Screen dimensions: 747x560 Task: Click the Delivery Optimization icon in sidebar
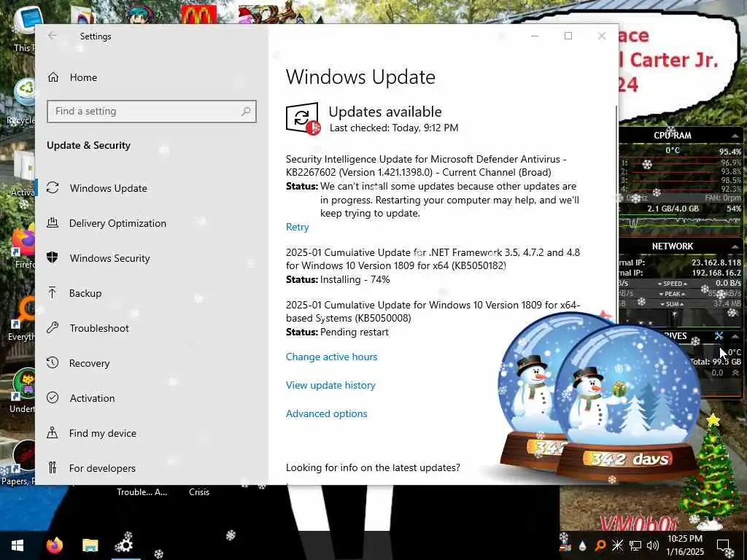click(53, 222)
